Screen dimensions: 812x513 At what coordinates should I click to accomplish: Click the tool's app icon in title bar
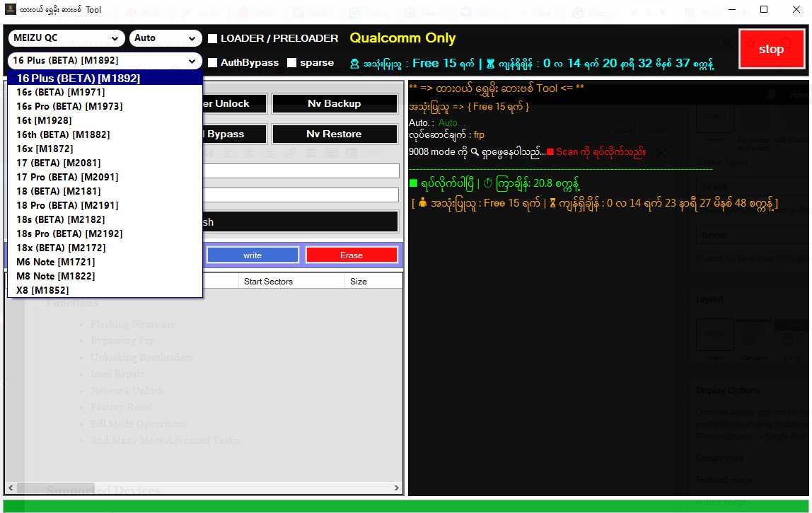pyautogui.click(x=8, y=9)
